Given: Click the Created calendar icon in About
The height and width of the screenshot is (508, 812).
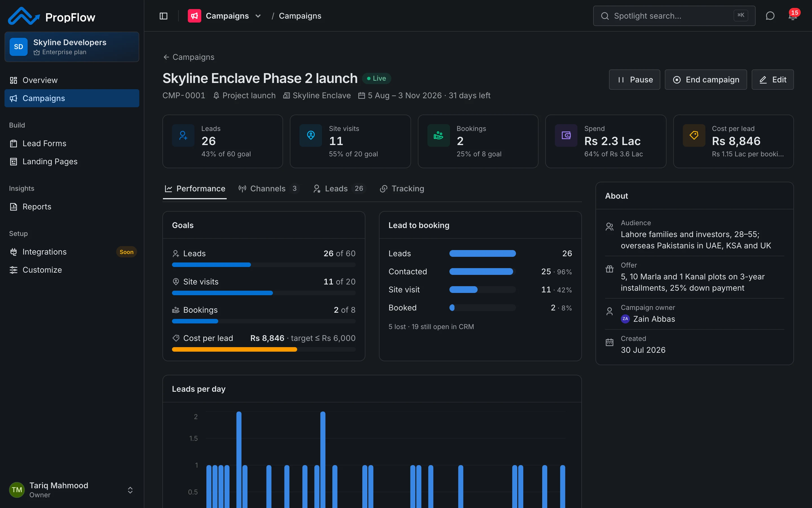Looking at the screenshot, I should (x=609, y=342).
